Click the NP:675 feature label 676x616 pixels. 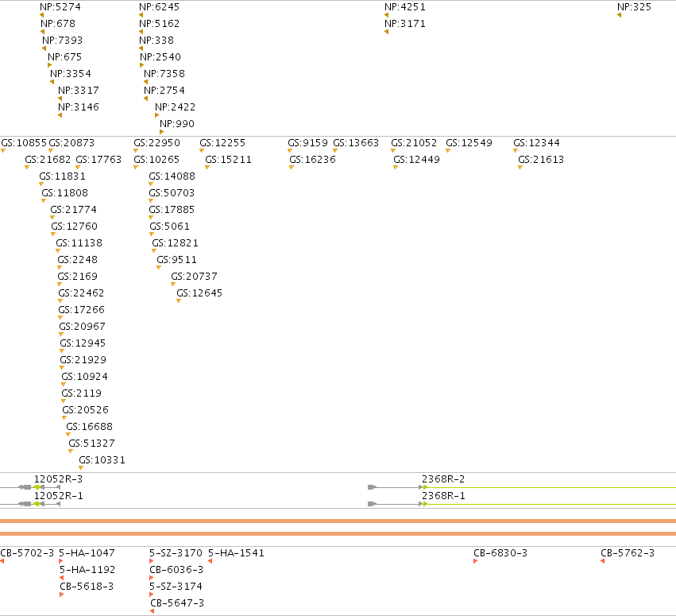click(64, 57)
